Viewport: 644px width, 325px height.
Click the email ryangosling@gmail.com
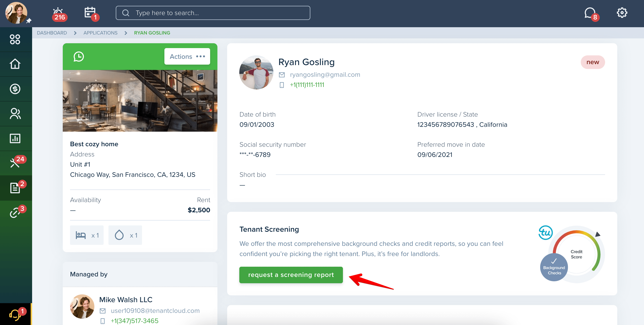point(325,75)
